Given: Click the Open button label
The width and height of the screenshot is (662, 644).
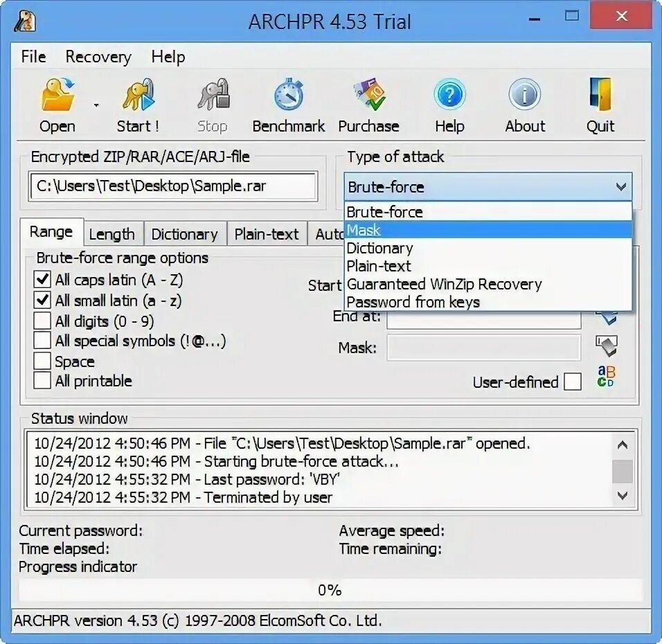Looking at the screenshot, I should (x=57, y=126).
